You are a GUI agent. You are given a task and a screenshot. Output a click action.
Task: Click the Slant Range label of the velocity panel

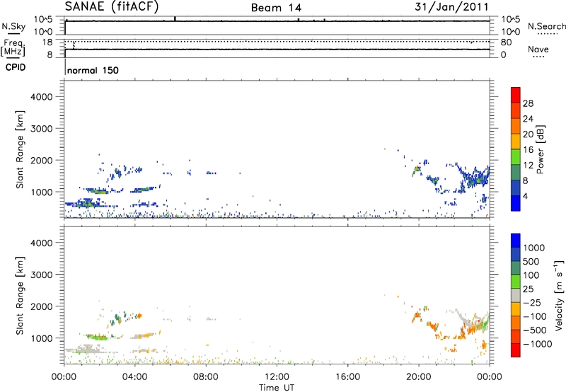[x=20, y=296]
